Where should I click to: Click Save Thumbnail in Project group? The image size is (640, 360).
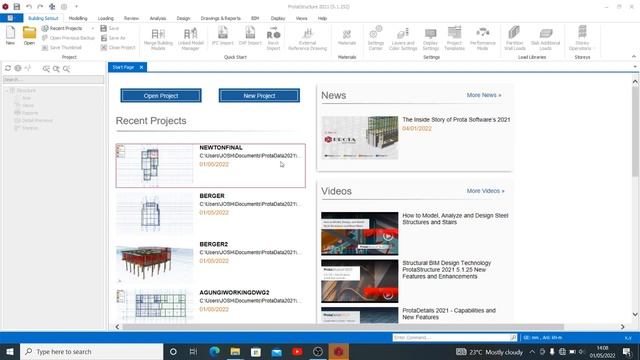click(x=62, y=47)
